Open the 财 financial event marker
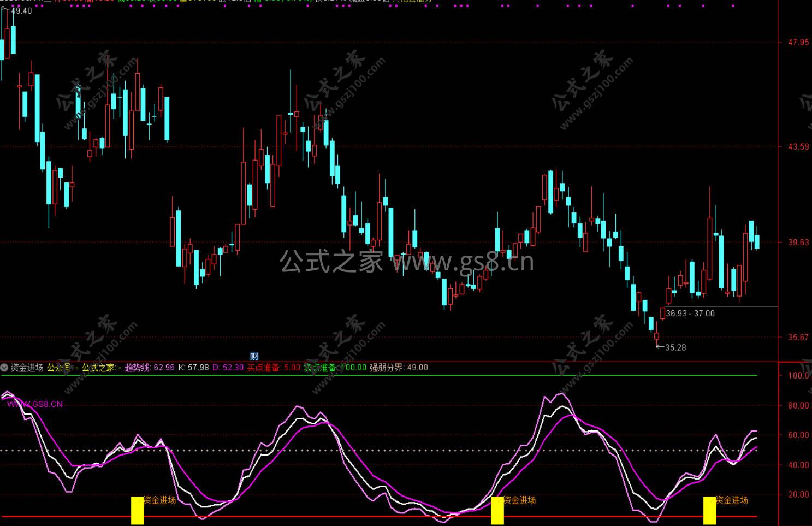Viewport: 812px width, 526px height. click(x=254, y=357)
